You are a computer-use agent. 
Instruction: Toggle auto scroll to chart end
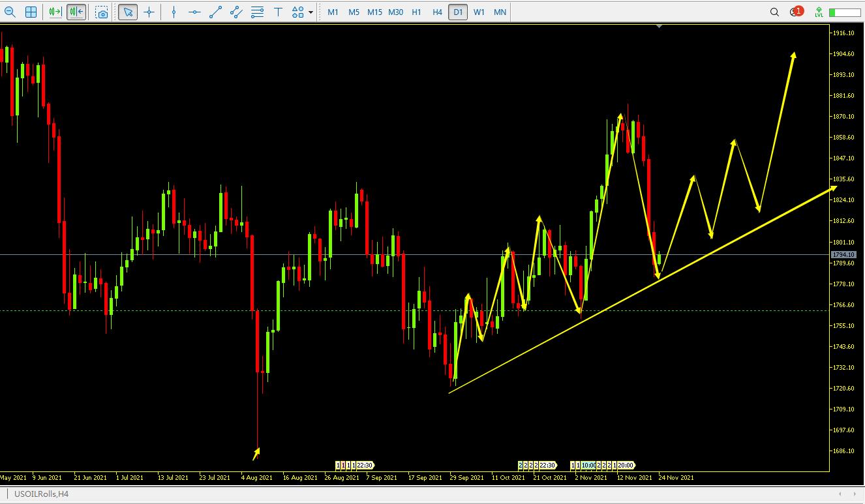[x=55, y=12]
